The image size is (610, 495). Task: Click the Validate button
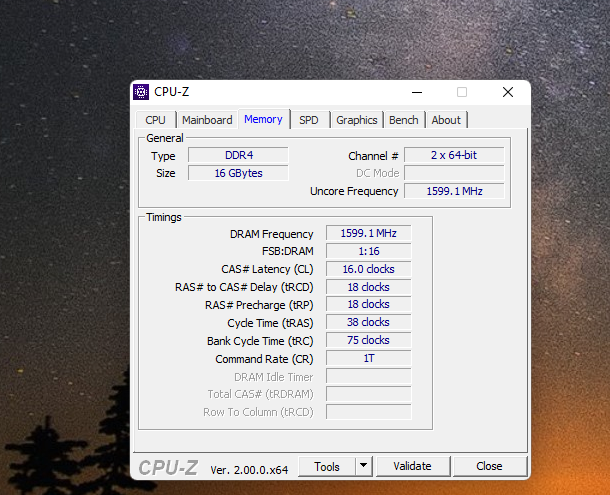click(x=412, y=466)
